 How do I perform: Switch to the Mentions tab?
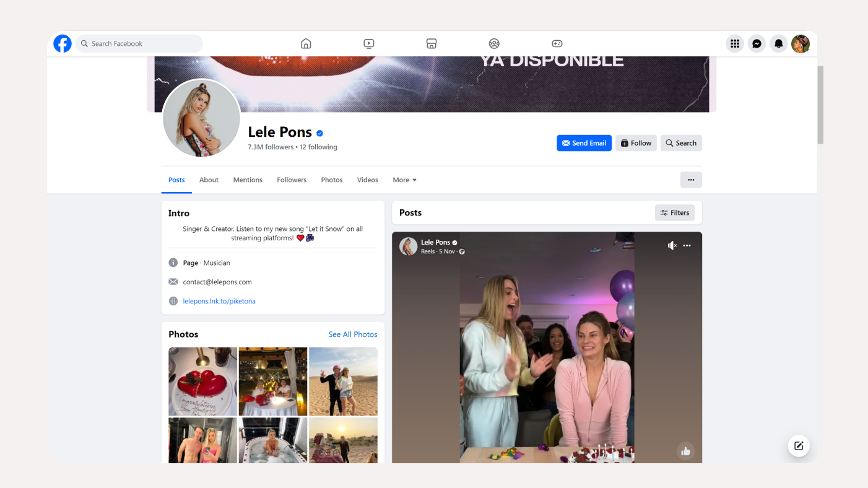click(248, 180)
